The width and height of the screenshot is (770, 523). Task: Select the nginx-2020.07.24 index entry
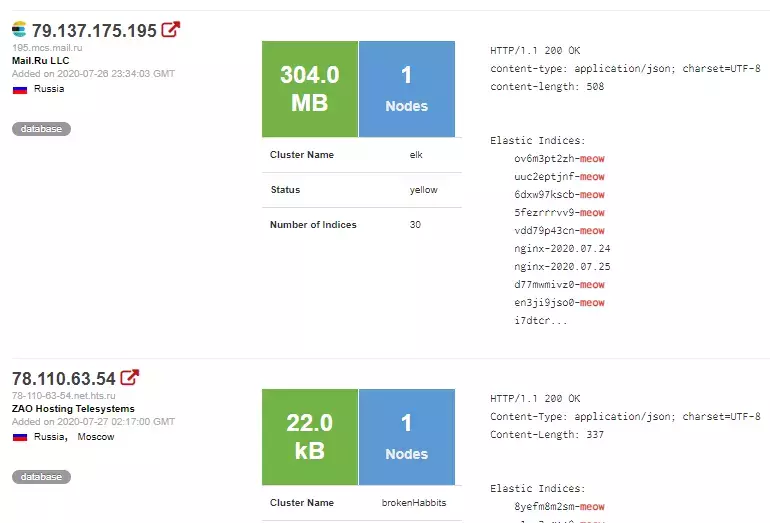[562, 248]
